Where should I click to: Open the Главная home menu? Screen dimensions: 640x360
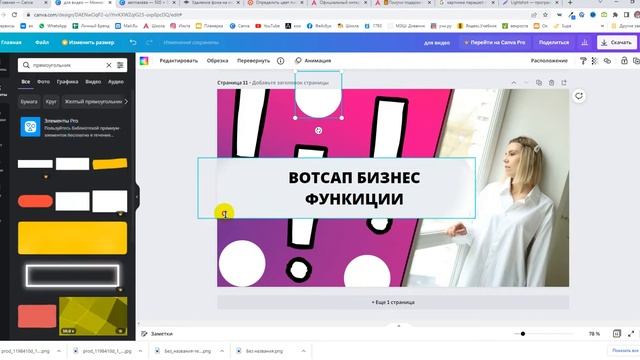tap(11, 42)
